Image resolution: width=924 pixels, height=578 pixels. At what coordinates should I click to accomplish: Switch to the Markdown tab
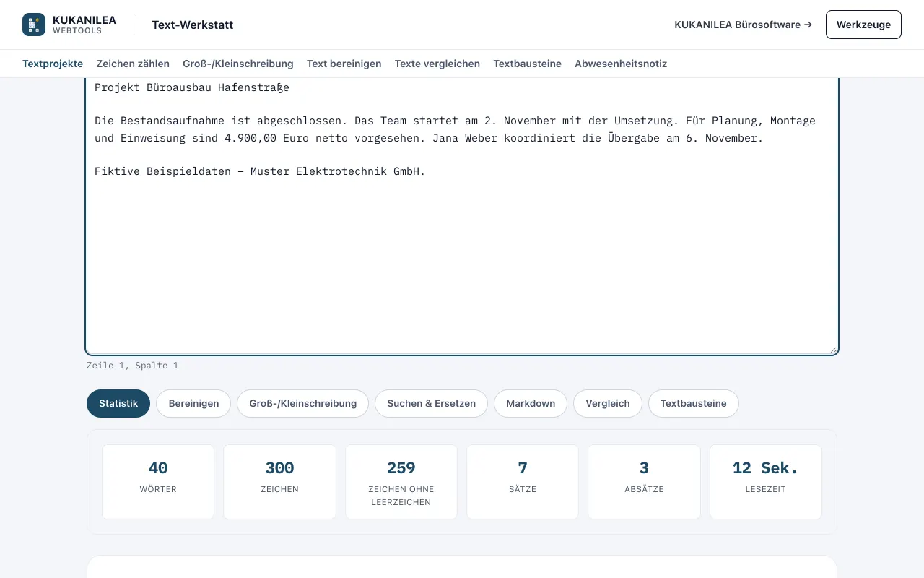531,403
